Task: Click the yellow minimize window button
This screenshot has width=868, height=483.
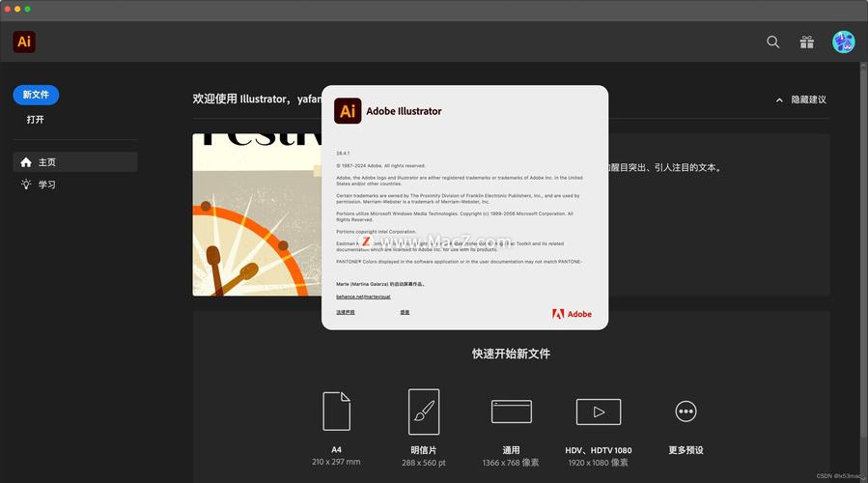Action: [17, 9]
